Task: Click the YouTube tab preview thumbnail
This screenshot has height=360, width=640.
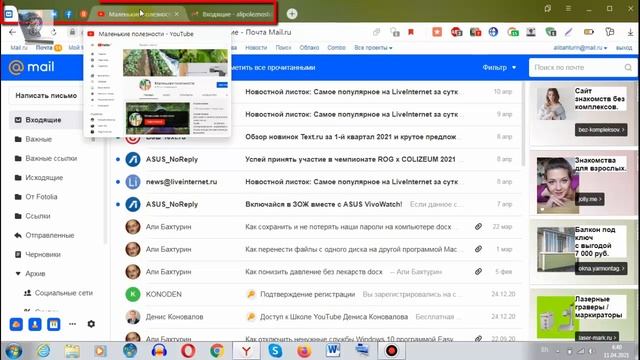Action: [176, 89]
